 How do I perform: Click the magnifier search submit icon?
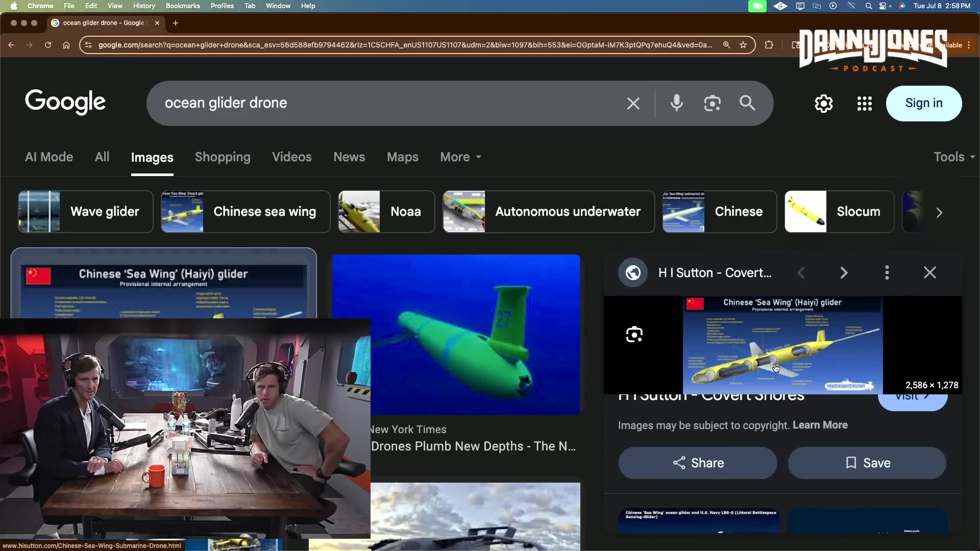coord(747,103)
